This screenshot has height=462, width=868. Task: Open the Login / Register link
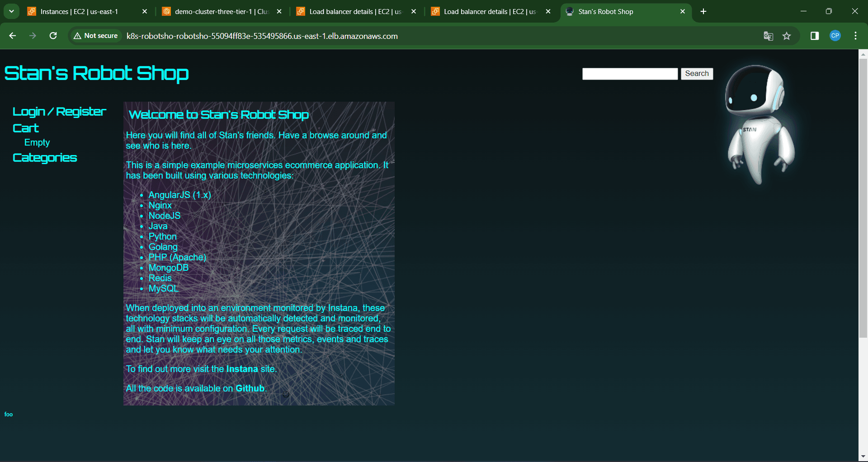59,112
